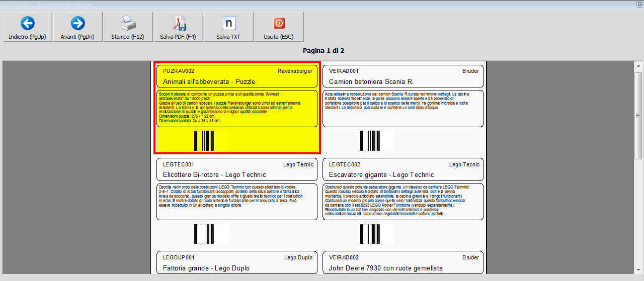Click the LEGTEC001 product code
Image resolution: width=644 pixels, height=281 pixels.
[178, 164]
